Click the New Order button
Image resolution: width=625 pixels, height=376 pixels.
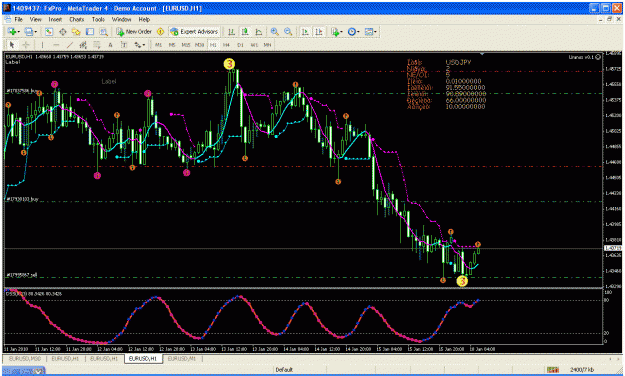pos(134,32)
